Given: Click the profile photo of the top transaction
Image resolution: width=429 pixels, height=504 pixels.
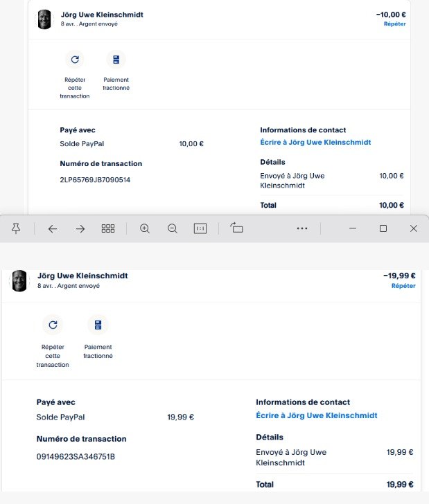Looking at the screenshot, I should (44, 19).
